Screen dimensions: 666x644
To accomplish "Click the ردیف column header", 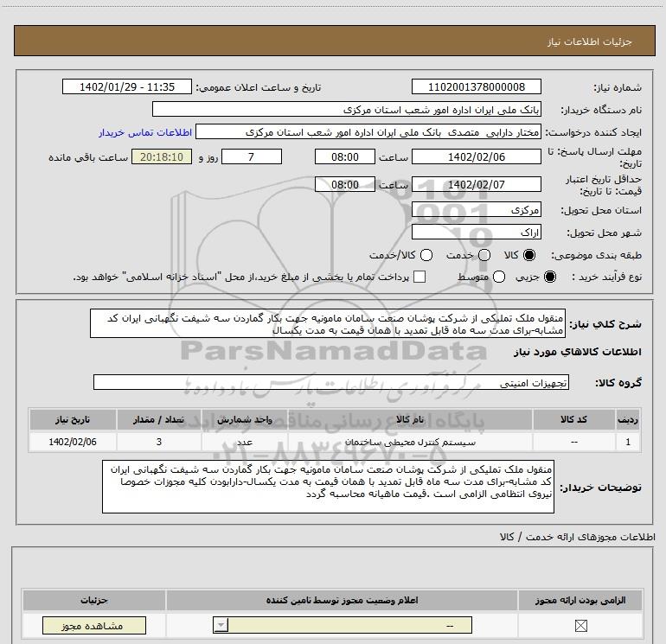I will click(628, 419).
